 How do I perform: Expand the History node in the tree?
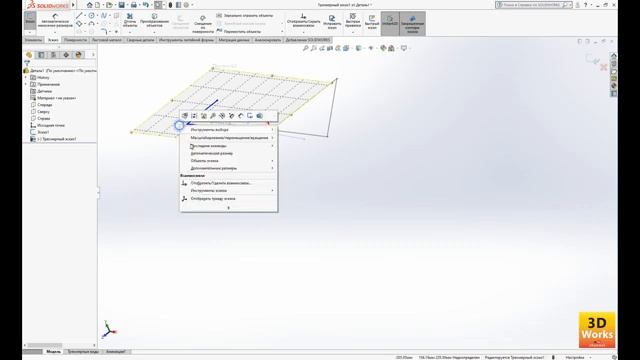click(26, 78)
